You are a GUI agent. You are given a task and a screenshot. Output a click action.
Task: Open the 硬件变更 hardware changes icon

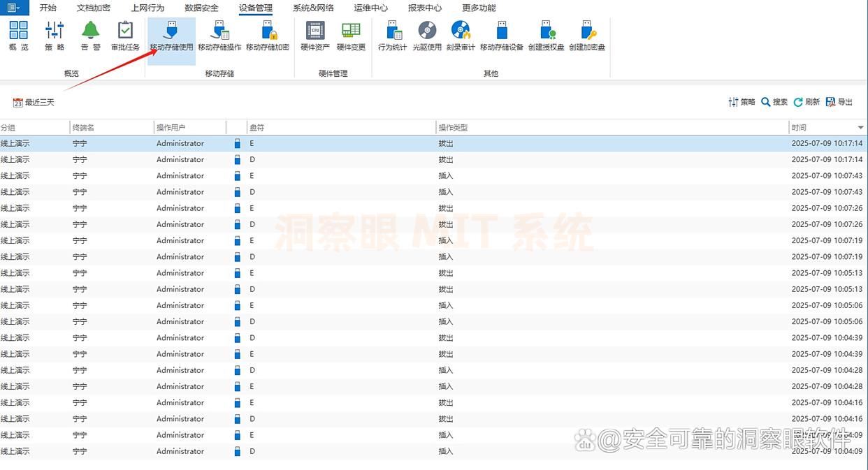pyautogui.click(x=351, y=36)
